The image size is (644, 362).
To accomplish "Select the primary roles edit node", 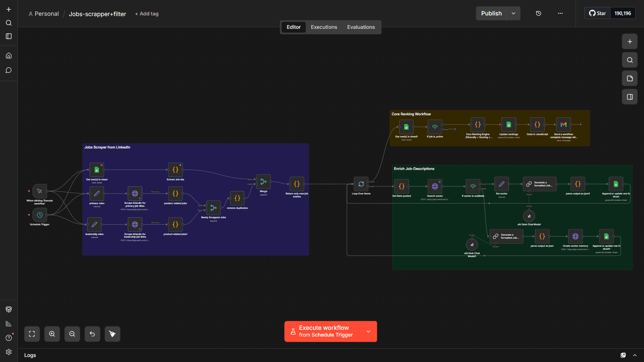I will tap(97, 194).
